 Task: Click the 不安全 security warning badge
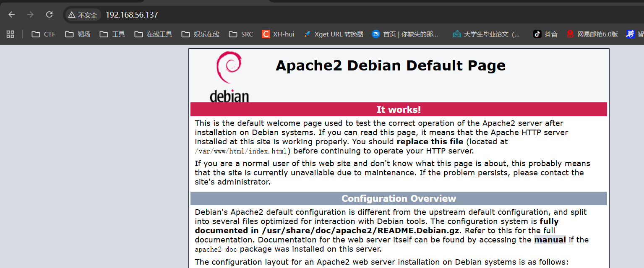pyautogui.click(x=83, y=15)
